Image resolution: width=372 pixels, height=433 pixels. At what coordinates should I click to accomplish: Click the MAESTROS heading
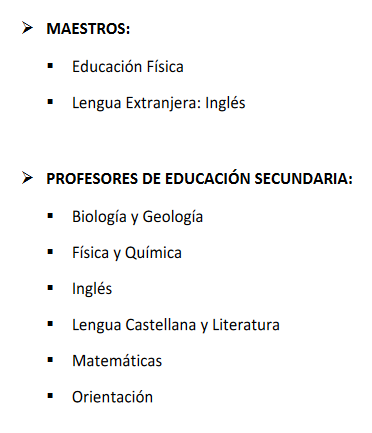tap(88, 28)
